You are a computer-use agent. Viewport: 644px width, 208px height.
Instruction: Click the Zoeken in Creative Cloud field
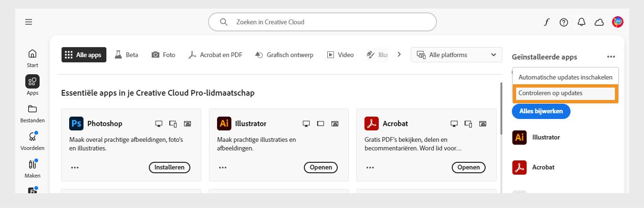click(322, 22)
